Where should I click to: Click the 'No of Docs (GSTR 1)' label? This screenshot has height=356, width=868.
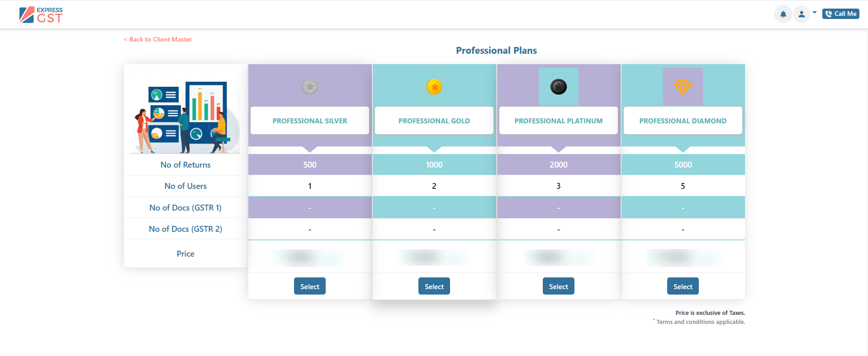tap(185, 208)
